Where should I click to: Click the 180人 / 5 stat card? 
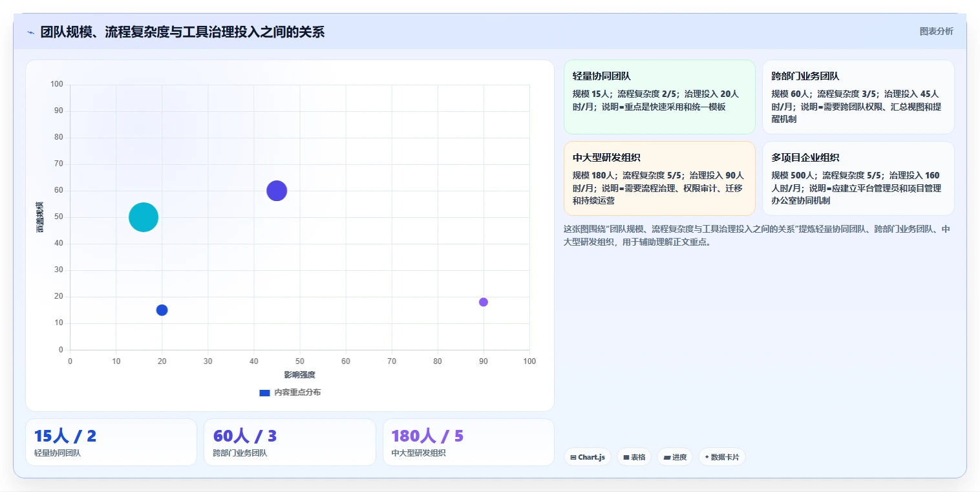(x=469, y=442)
